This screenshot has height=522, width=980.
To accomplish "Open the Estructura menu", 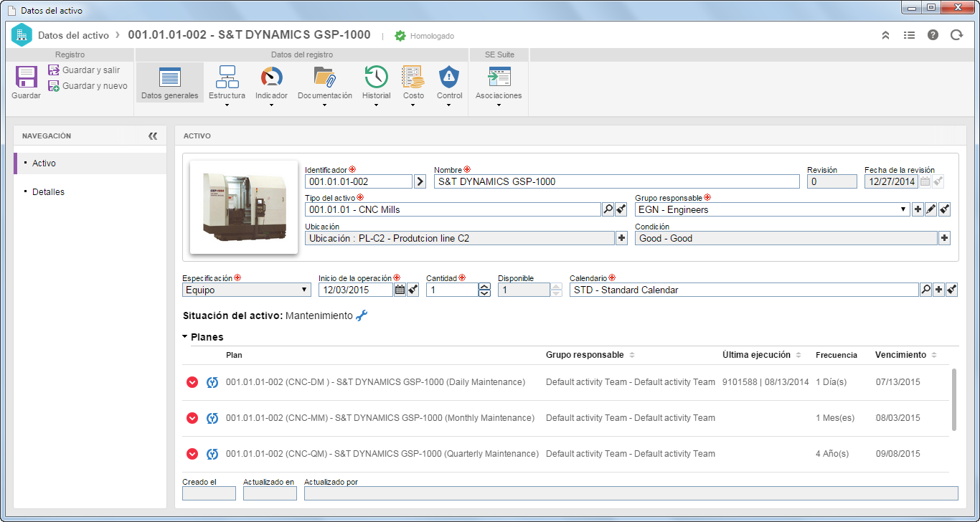I will (x=227, y=82).
